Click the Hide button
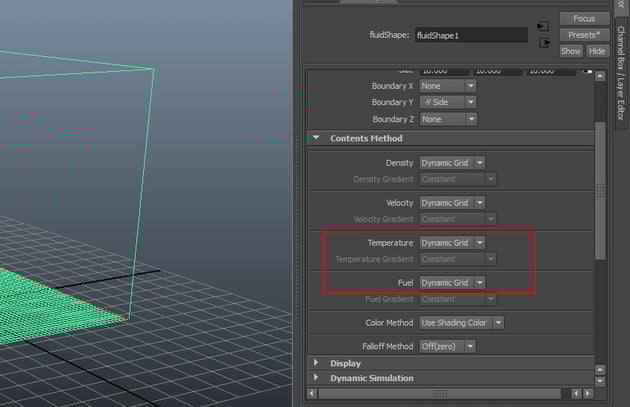The height and width of the screenshot is (407, 630). [x=597, y=51]
